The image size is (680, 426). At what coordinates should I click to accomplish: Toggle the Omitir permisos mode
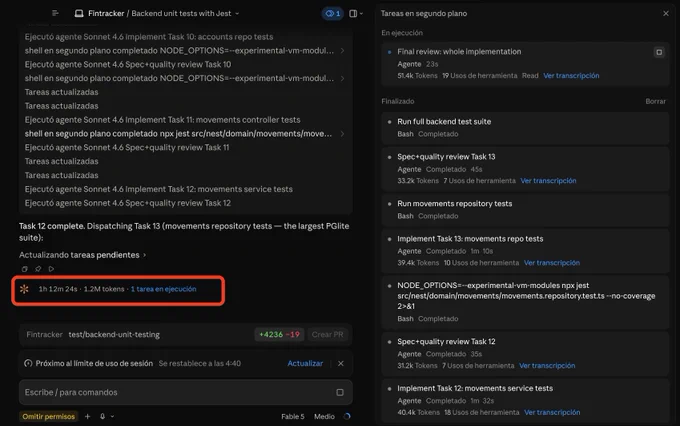[x=49, y=416]
